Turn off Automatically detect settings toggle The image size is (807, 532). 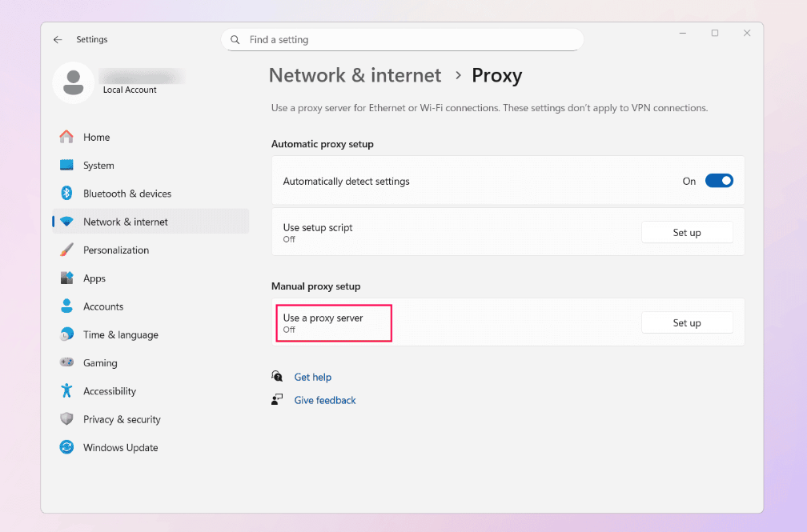click(x=719, y=182)
